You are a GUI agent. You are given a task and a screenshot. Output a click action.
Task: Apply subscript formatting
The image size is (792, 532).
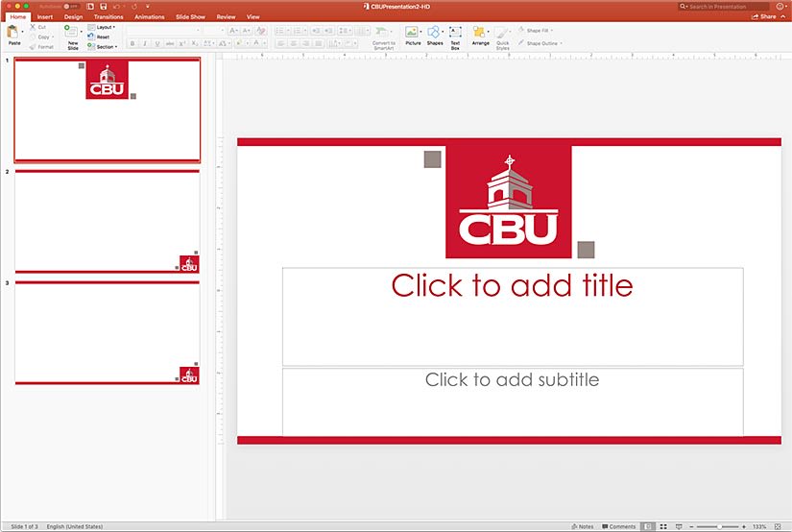coord(195,43)
